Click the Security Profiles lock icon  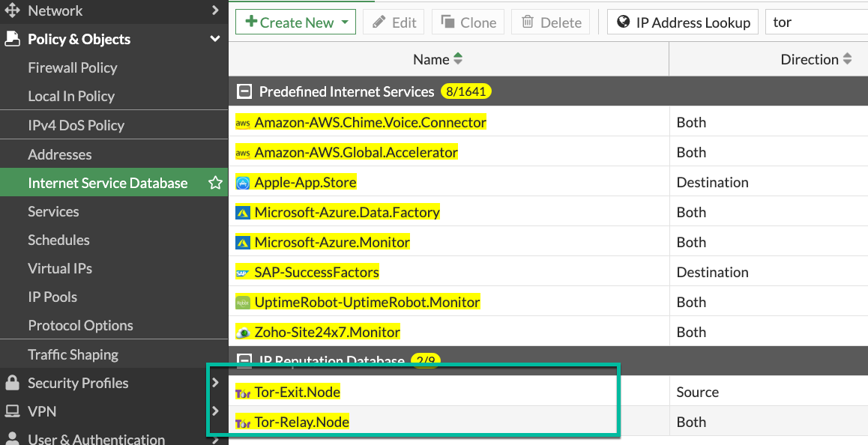12,384
